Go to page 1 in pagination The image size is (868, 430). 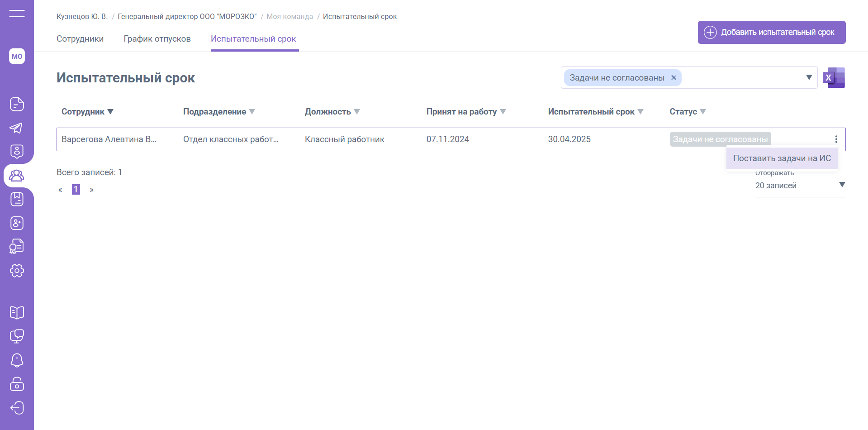coord(76,190)
